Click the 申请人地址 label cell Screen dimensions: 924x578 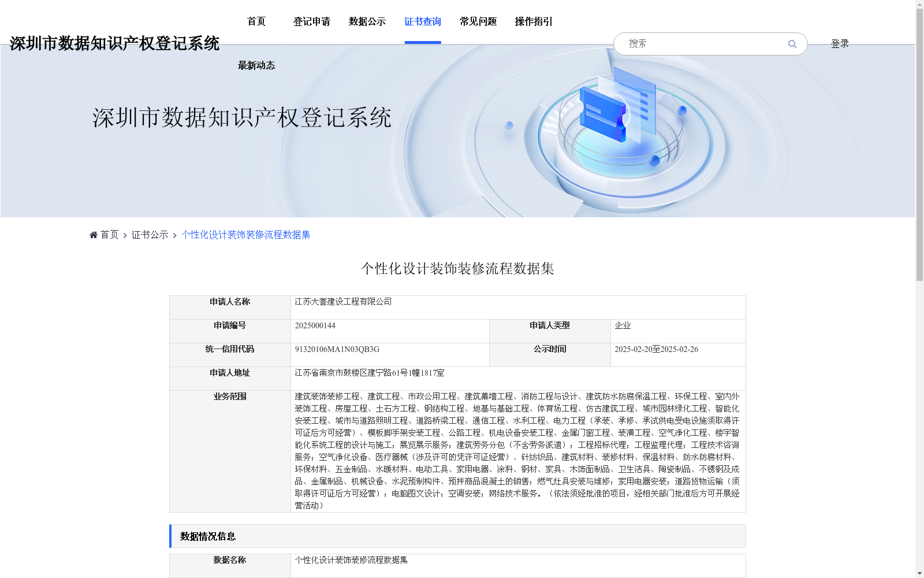(x=230, y=379)
